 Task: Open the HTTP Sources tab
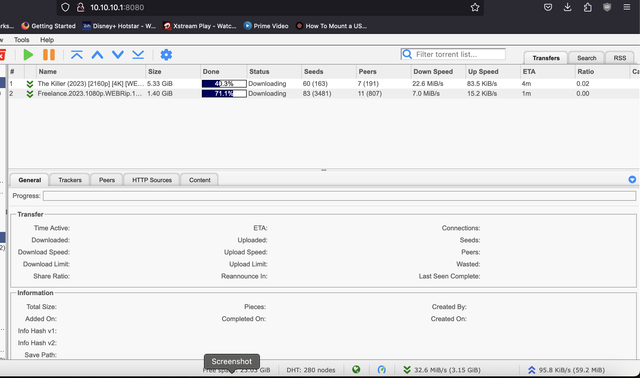coord(152,180)
